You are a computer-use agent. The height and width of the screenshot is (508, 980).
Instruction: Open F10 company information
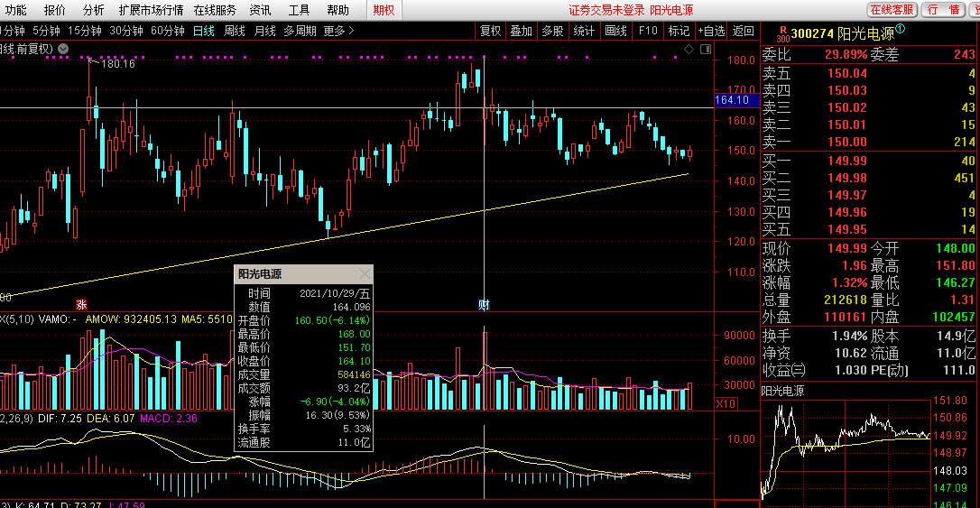coord(648,31)
